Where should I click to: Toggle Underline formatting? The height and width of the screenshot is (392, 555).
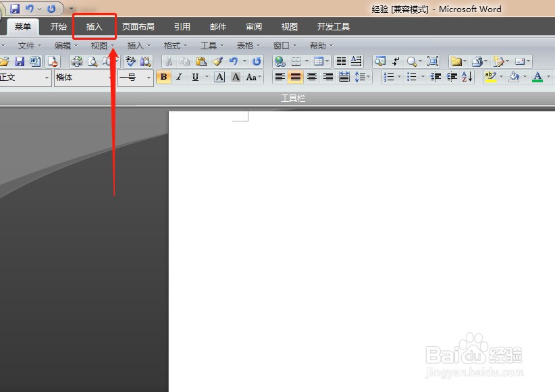pos(195,77)
